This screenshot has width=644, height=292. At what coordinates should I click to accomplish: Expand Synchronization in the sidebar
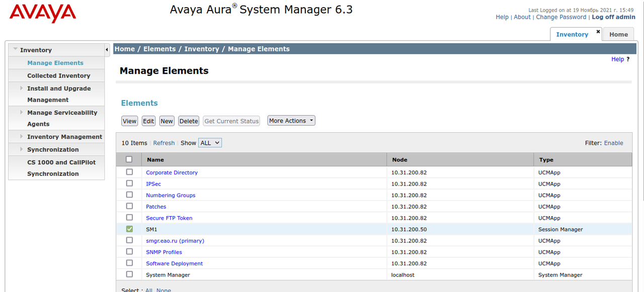[22, 149]
